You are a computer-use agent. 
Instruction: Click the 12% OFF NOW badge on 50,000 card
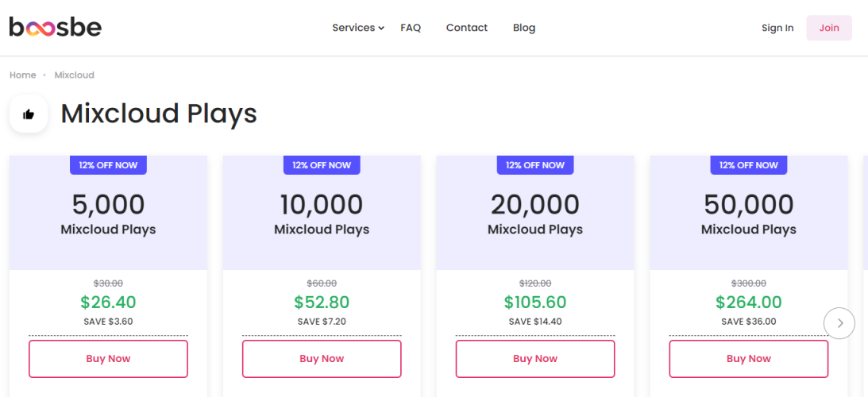click(748, 165)
